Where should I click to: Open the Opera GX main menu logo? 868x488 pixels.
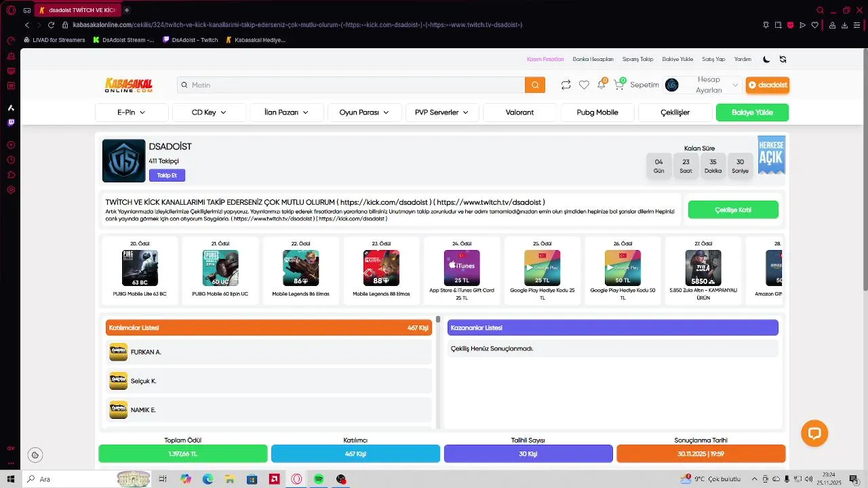click(11, 10)
